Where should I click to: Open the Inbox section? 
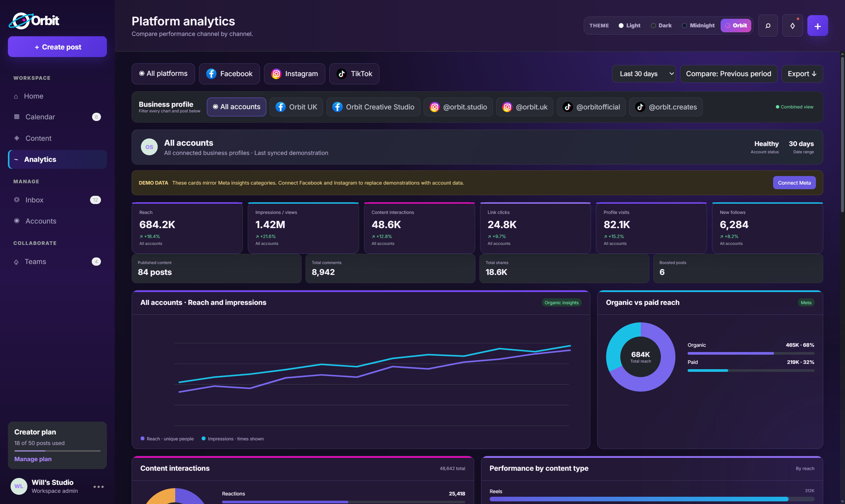(x=57, y=200)
